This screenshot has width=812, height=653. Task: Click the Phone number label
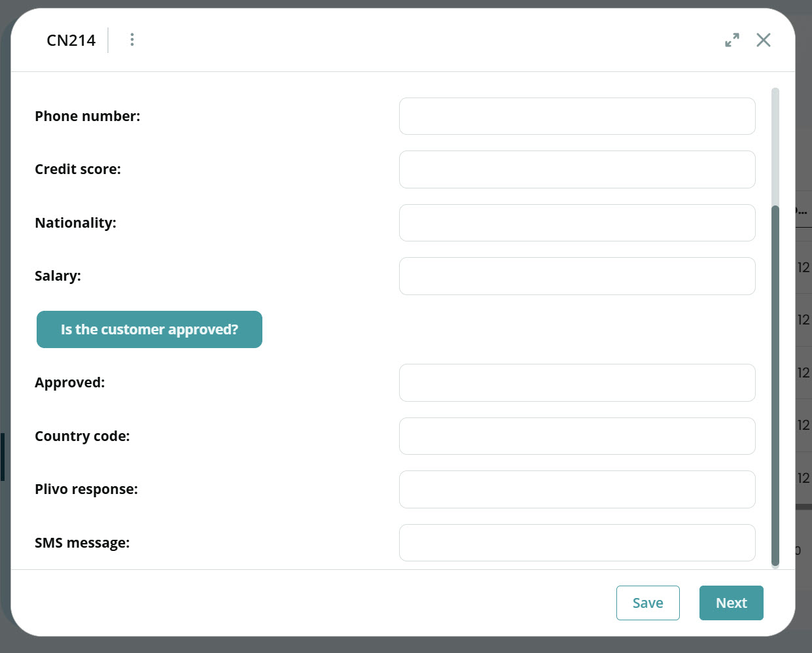[x=87, y=116]
